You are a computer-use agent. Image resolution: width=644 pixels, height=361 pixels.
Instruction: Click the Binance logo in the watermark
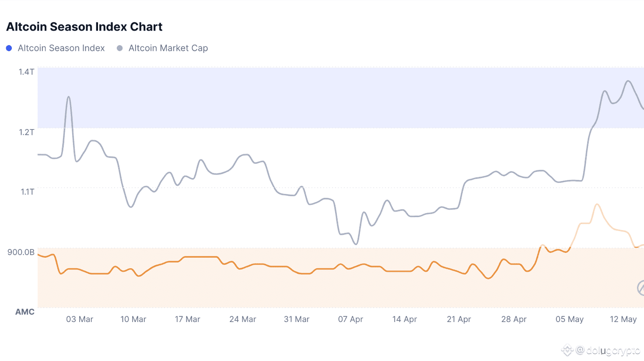[567, 350]
